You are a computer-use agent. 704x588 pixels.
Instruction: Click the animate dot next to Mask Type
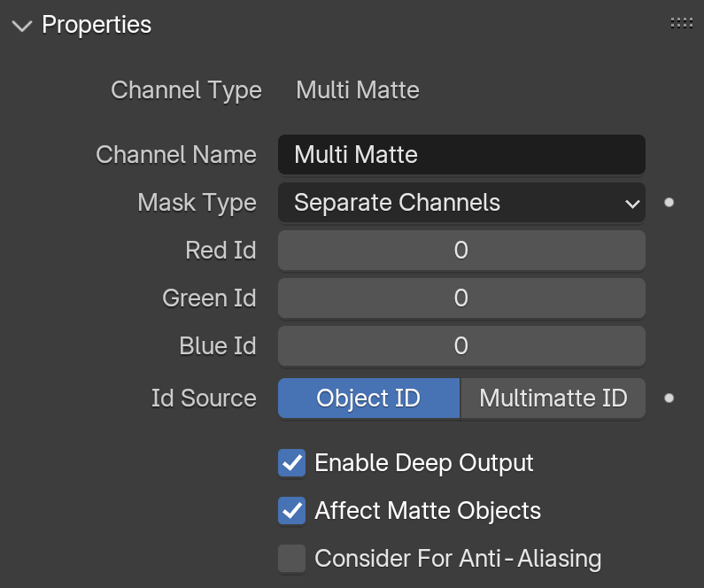tap(669, 203)
